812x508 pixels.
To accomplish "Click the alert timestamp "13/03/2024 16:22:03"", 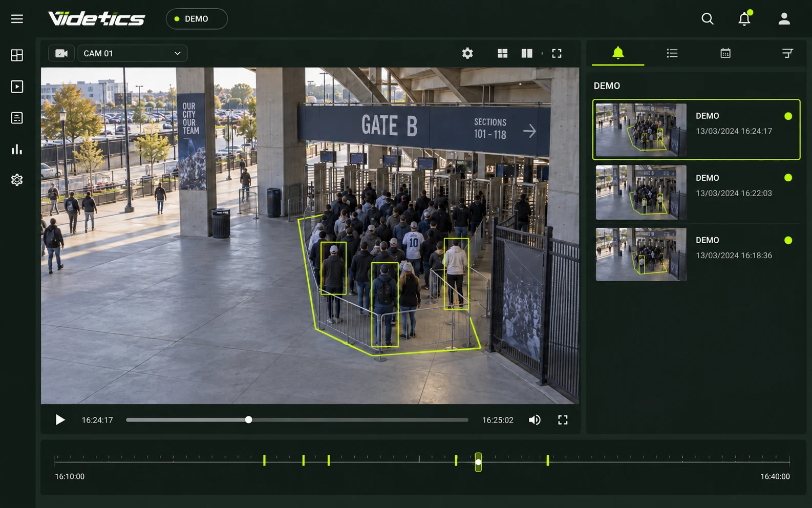I will pos(734,193).
